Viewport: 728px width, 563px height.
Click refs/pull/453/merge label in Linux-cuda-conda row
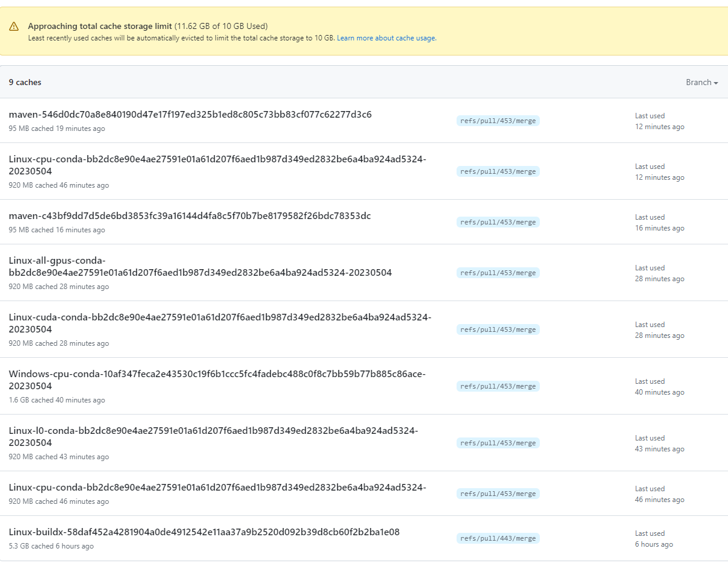[498, 329]
